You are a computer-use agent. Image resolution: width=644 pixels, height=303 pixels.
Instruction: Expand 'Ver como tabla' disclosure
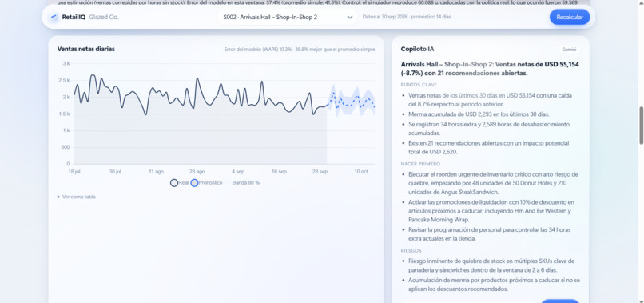tap(77, 197)
